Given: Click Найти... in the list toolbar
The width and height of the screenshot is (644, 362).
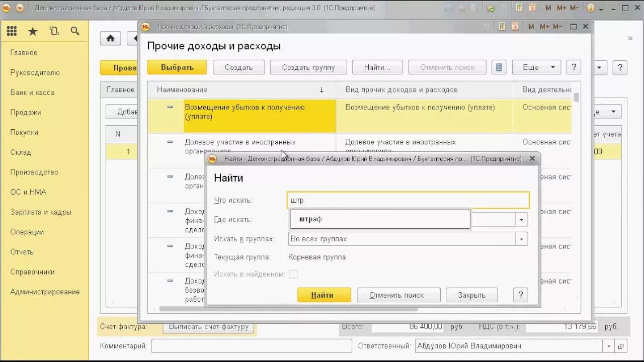Looking at the screenshot, I should [x=377, y=67].
